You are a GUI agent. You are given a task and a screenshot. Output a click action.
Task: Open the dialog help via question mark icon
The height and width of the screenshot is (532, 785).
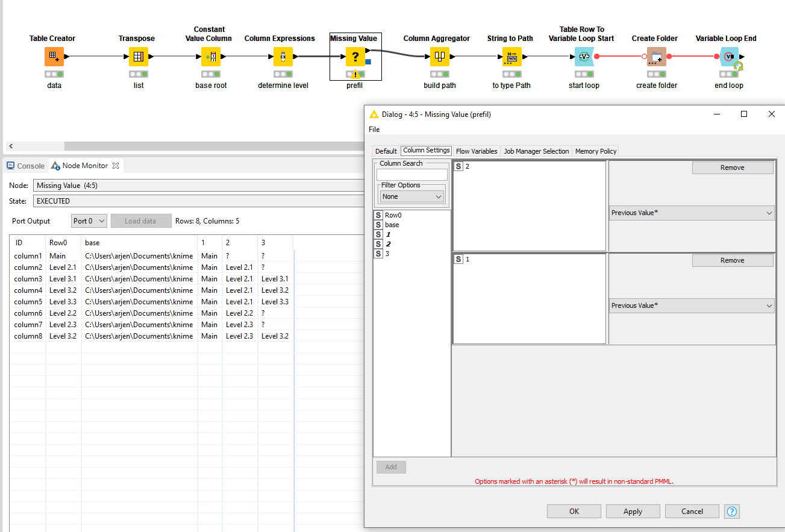[731, 511]
